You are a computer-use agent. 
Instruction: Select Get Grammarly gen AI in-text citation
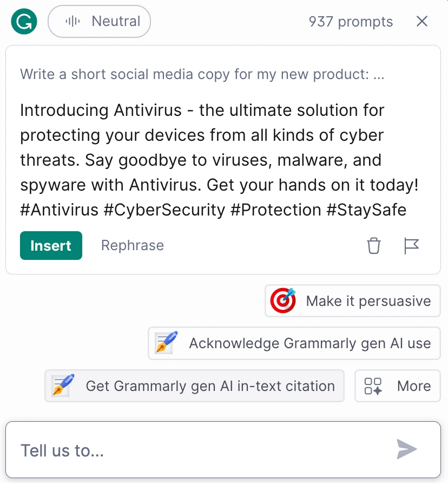click(x=194, y=386)
